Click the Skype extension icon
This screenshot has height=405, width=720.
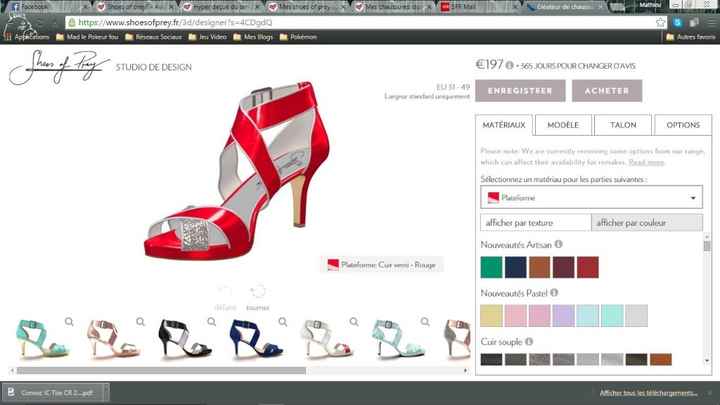(x=677, y=22)
